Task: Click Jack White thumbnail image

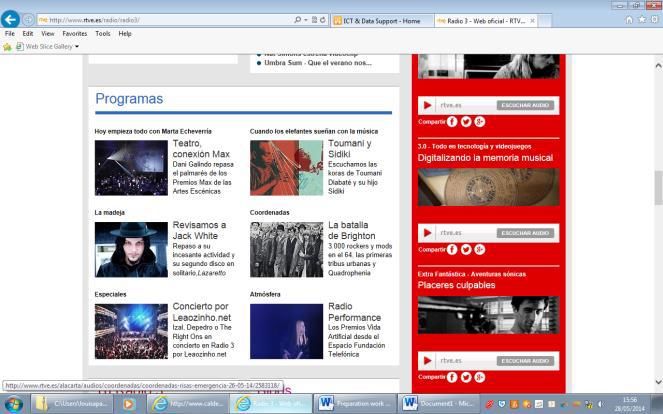Action: coord(131,249)
